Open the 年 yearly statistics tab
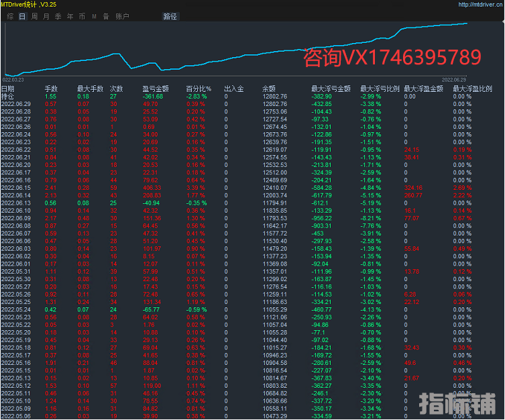Image resolution: width=505 pixels, height=420 pixels. 70,15
